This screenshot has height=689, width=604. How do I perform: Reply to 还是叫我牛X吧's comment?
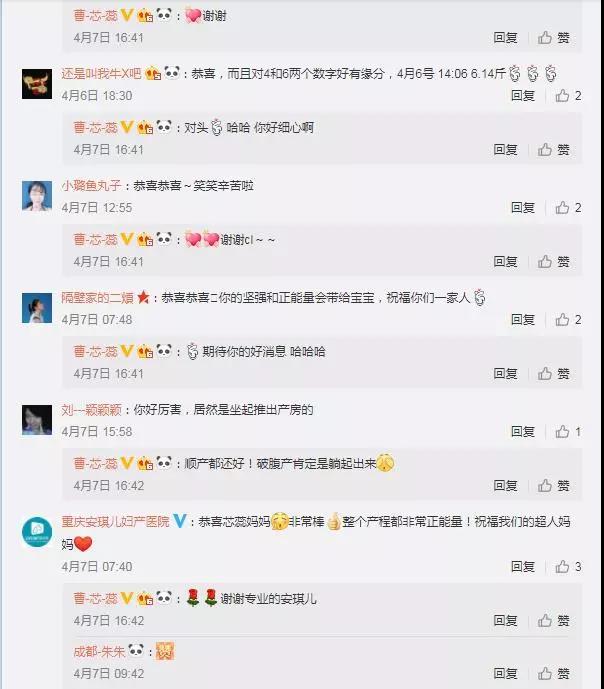tap(523, 95)
